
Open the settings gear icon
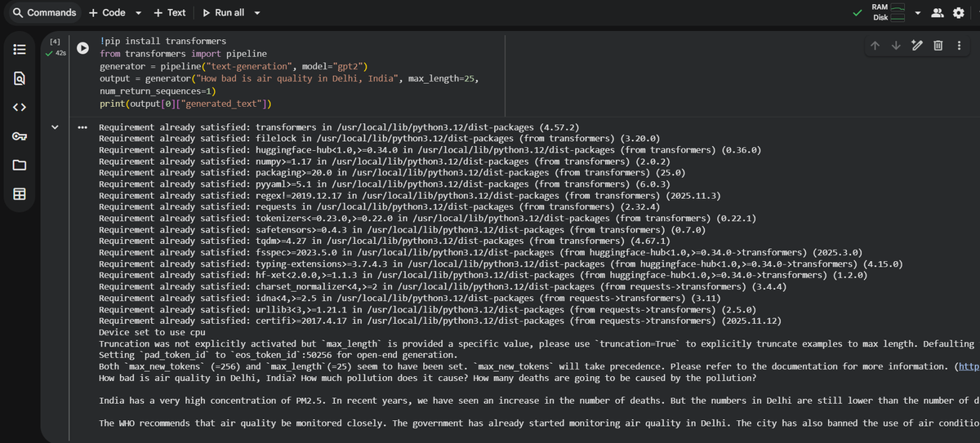click(x=959, y=12)
